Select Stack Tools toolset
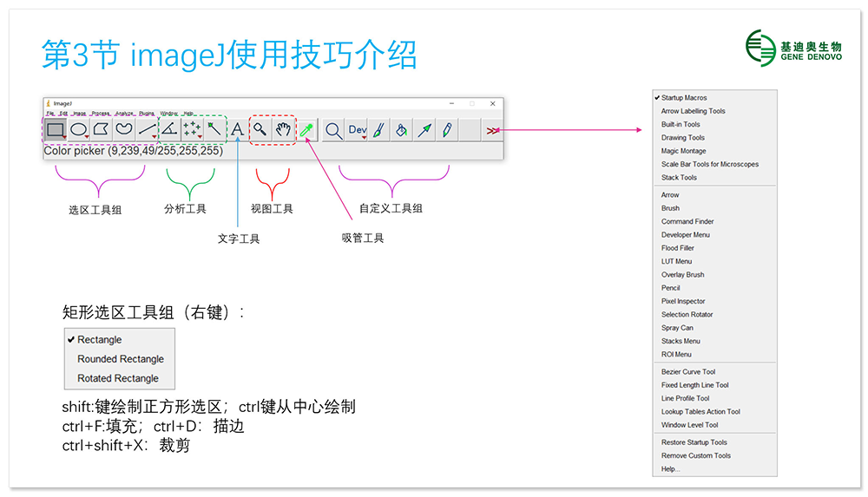 pos(714,177)
